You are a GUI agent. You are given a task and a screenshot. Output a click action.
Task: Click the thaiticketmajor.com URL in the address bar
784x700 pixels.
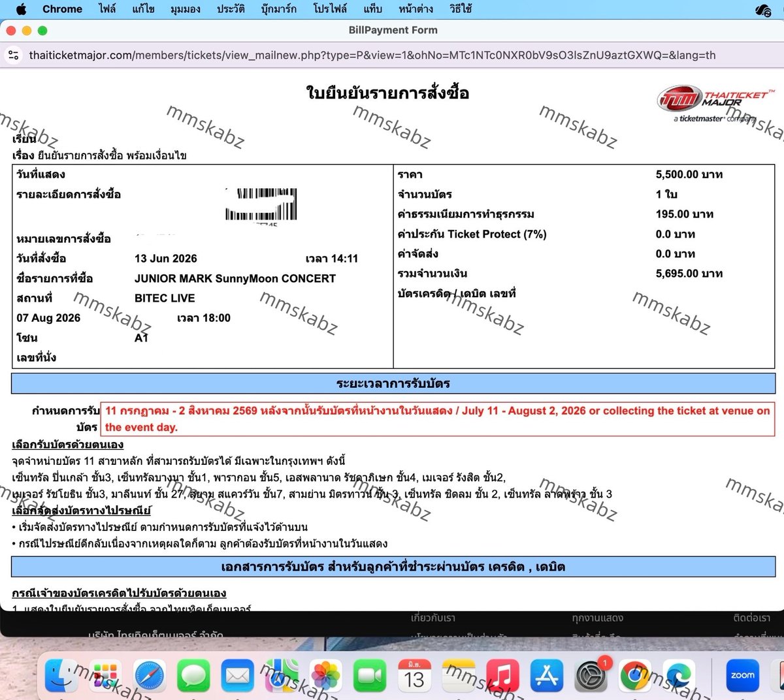372,56
